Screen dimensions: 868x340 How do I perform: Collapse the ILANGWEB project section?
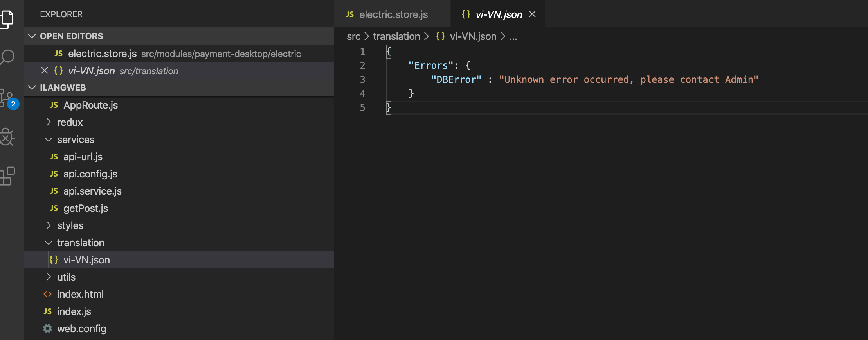tap(32, 88)
